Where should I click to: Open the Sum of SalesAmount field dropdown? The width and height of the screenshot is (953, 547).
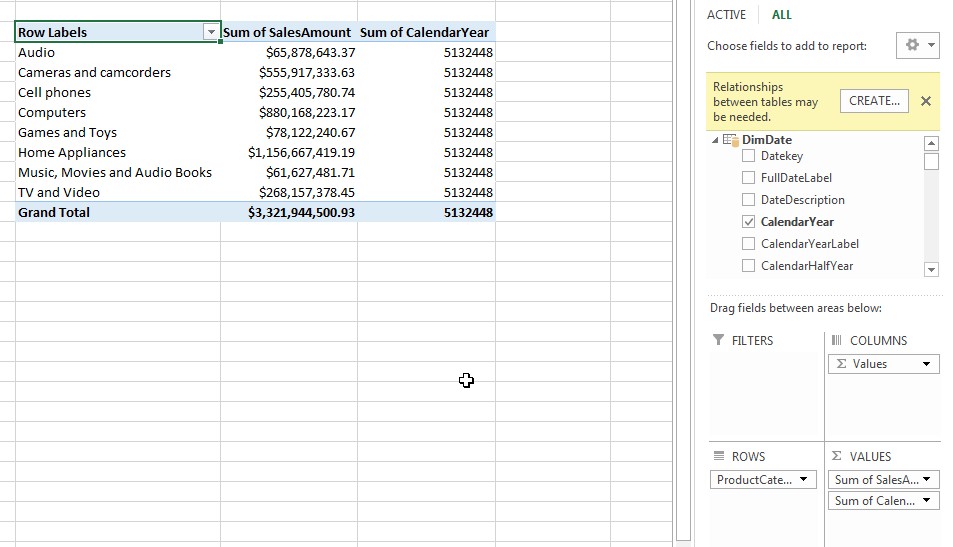coord(927,480)
